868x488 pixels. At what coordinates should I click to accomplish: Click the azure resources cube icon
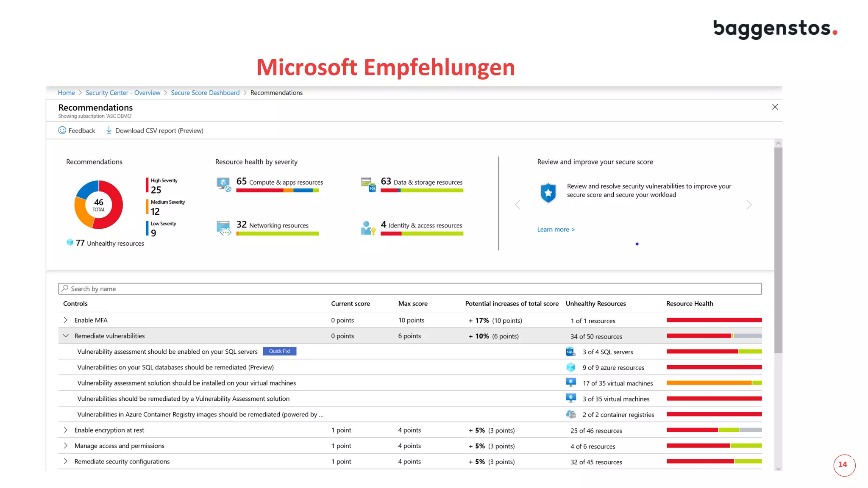click(x=570, y=367)
